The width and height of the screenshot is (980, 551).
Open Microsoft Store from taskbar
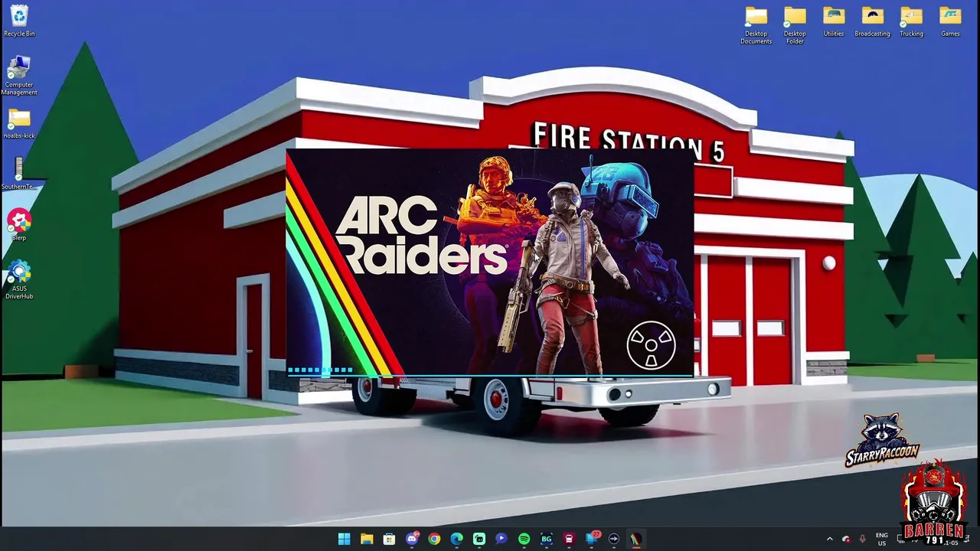coord(389,539)
